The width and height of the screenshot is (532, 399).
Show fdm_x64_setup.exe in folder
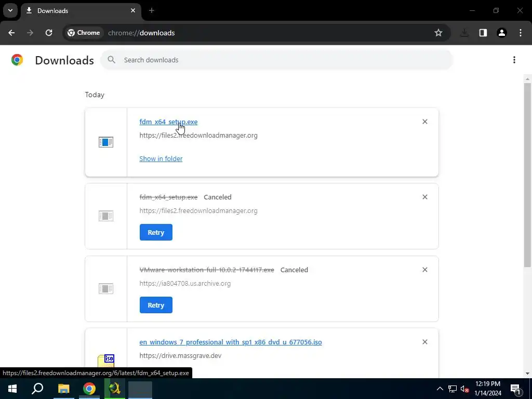click(x=161, y=159)
